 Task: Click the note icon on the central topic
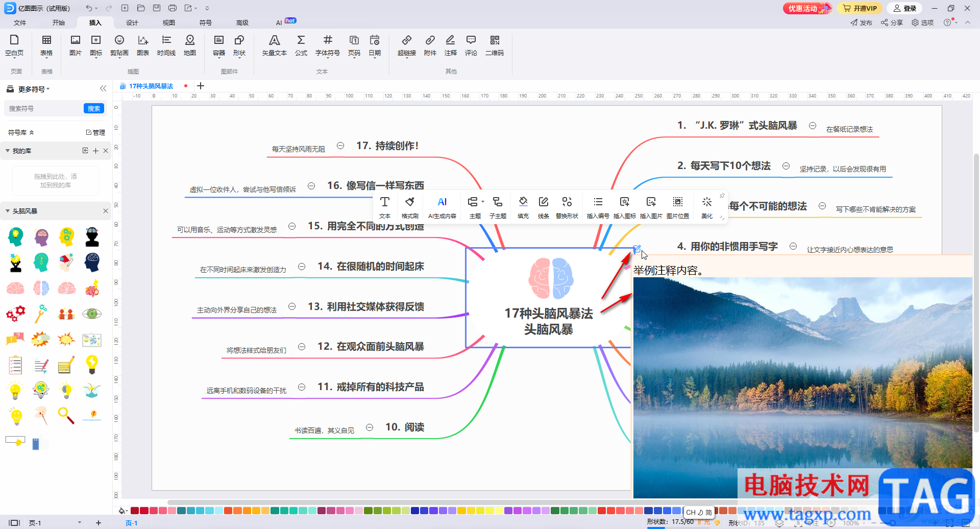(x=636, y=249)
